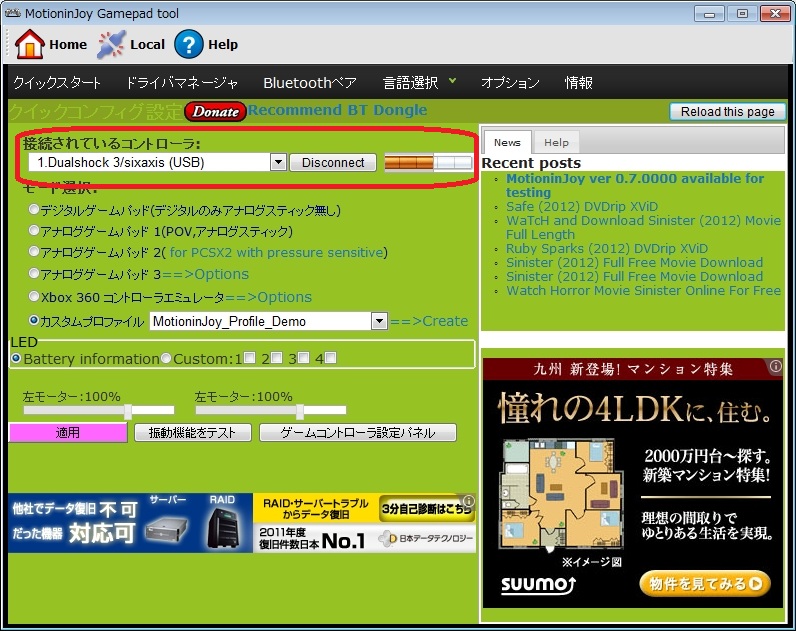Select デジタルゲームパッド radio button

[34, 209]
